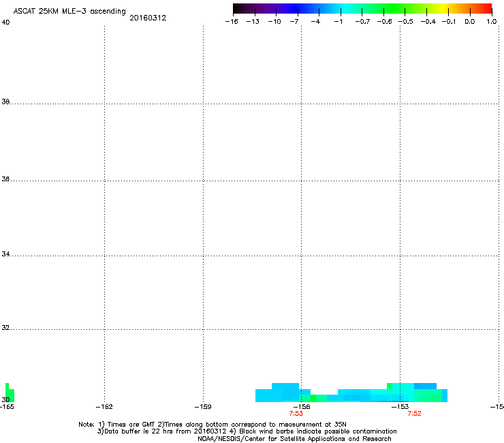Click the longitude label -159
This screenshot has width=504, height=443.
click(x=203, y=407)
